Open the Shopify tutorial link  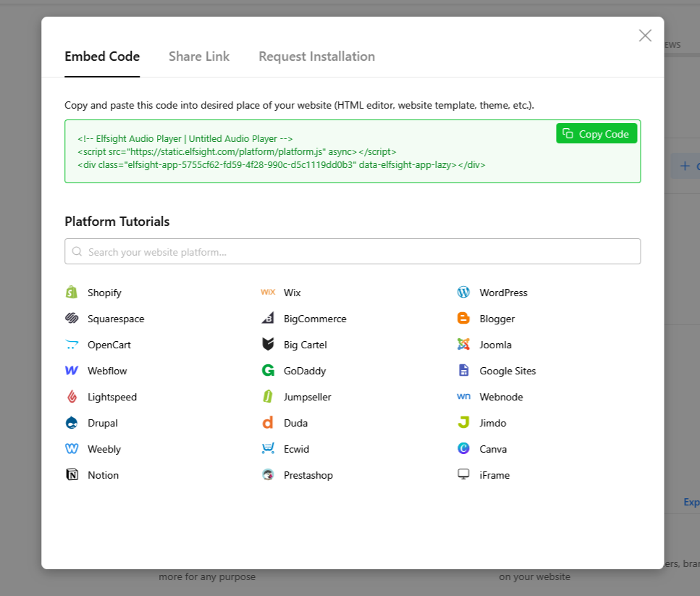[x=104, y=293]
